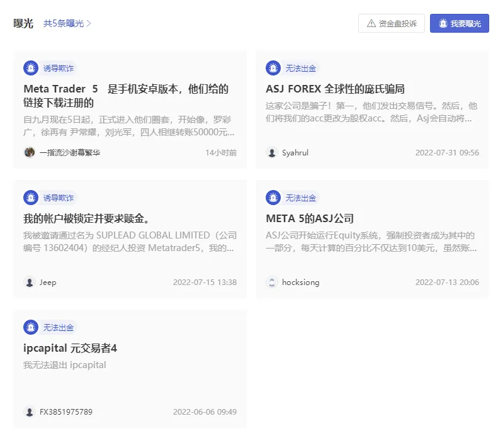The image size is (498, 448).
Task: Click the 我要曝光 button
Action: point(459,23)
